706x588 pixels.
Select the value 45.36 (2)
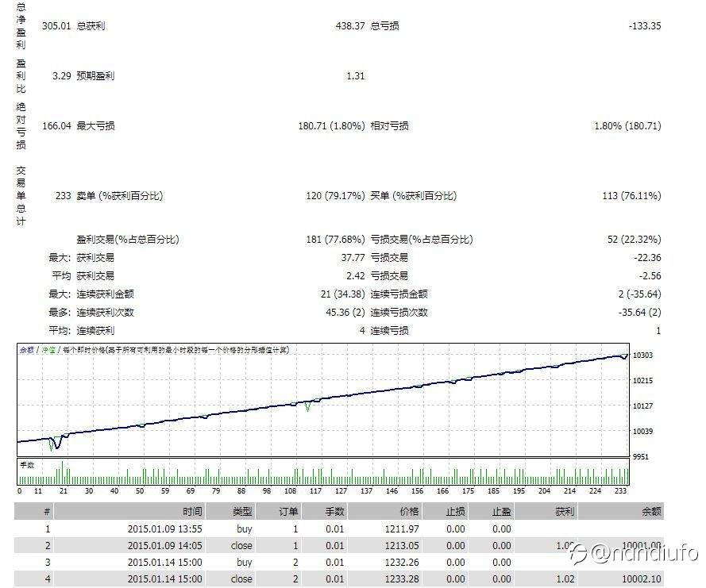345,312
